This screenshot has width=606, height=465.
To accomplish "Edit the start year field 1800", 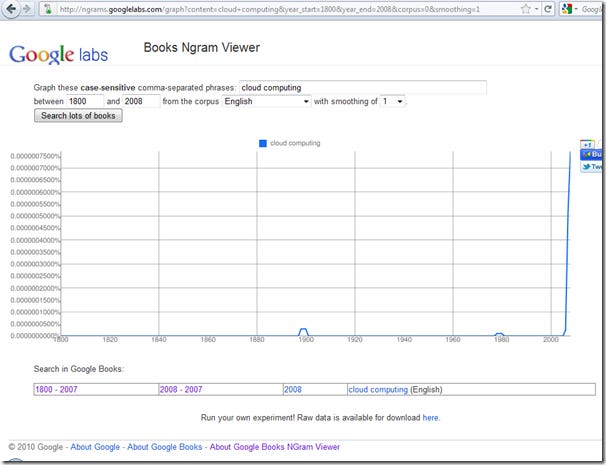I will pos(85,101).
